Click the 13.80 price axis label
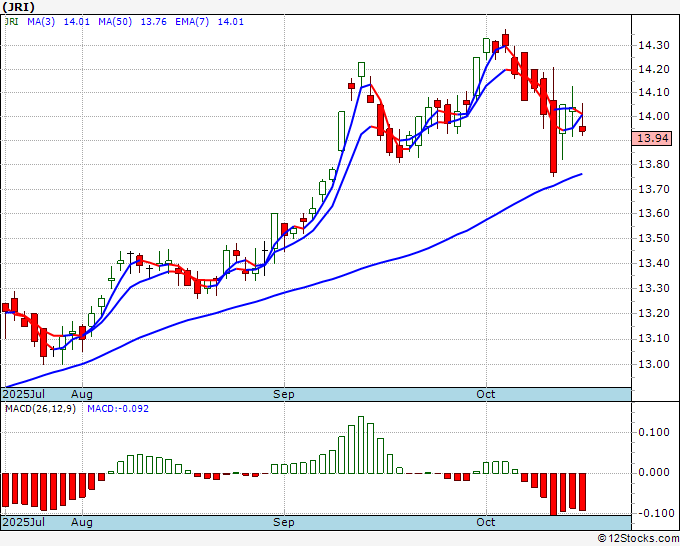The image size is (680, 546). [654, 164]
